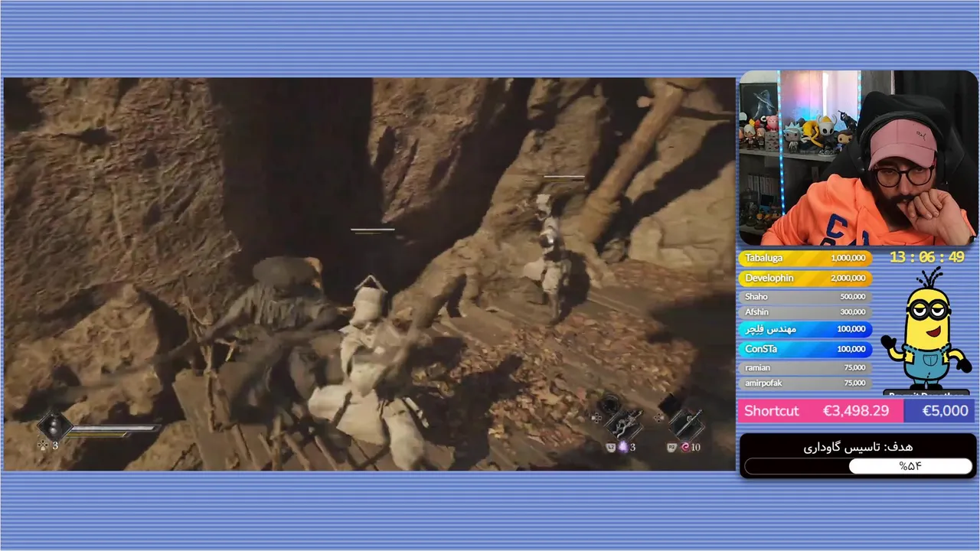
Task: Click the spell charge count 3 near L2
Action: (632, 447)
